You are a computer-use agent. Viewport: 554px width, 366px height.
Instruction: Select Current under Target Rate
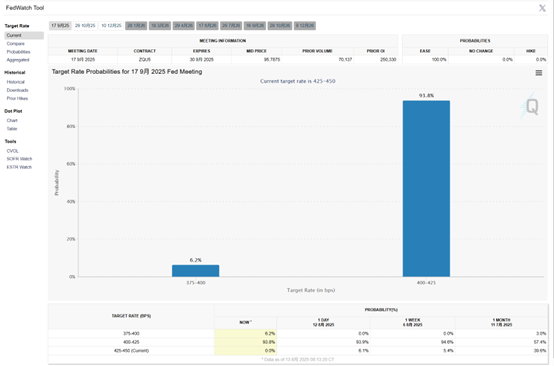pos(24,35)
